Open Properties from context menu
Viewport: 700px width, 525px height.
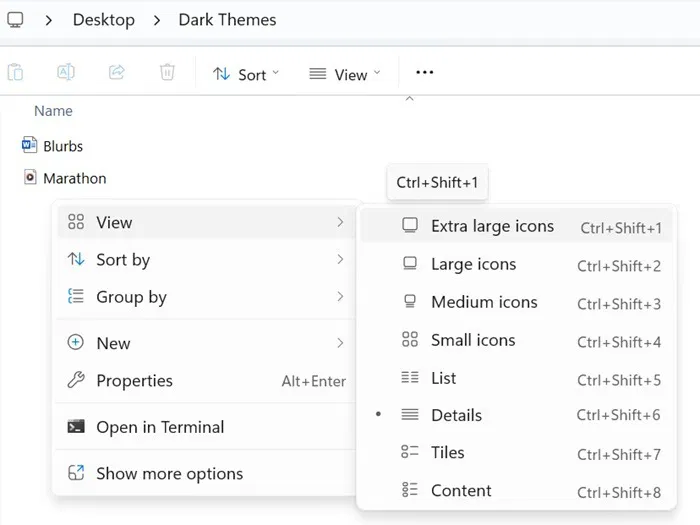click(x=134, y=381)
